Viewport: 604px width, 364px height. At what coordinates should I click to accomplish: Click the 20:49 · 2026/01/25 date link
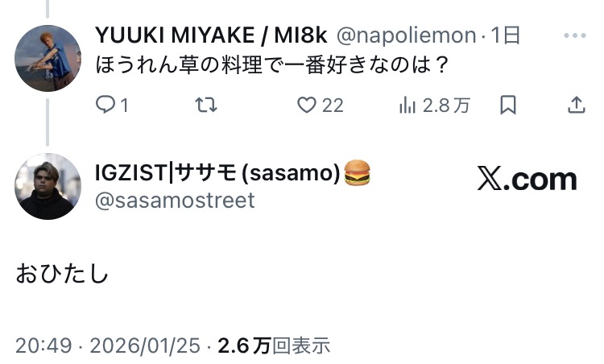108,345
